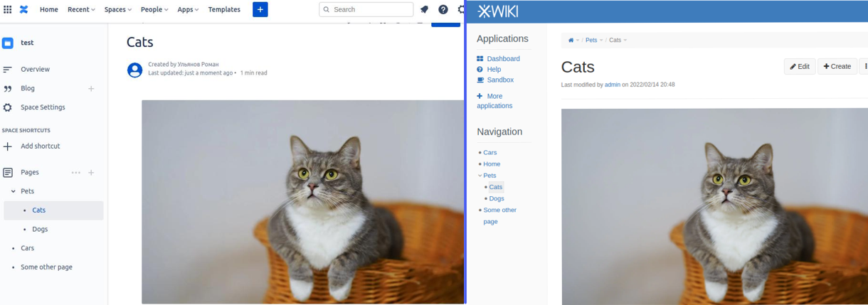The height and width of the screenshot is (305, 868).
Task: Open Cats in XWiki Navigation tree
Action: tap(496, 187)
